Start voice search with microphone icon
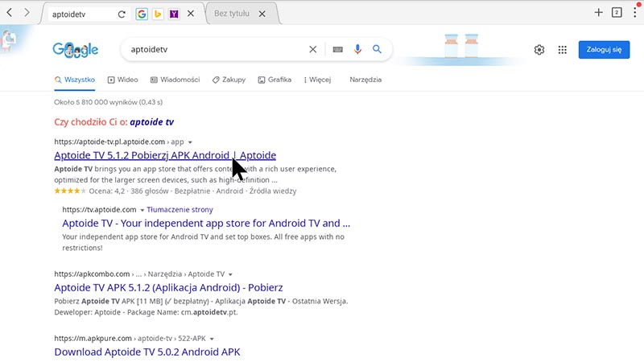This screenshot has width=644, height=362. pos(357,49)
